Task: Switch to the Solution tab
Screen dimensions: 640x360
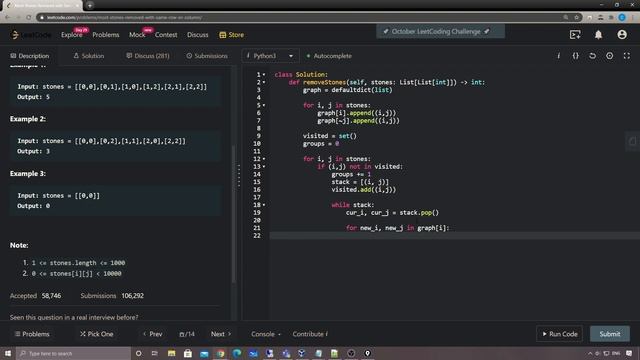Action: (x=89, y=56)
